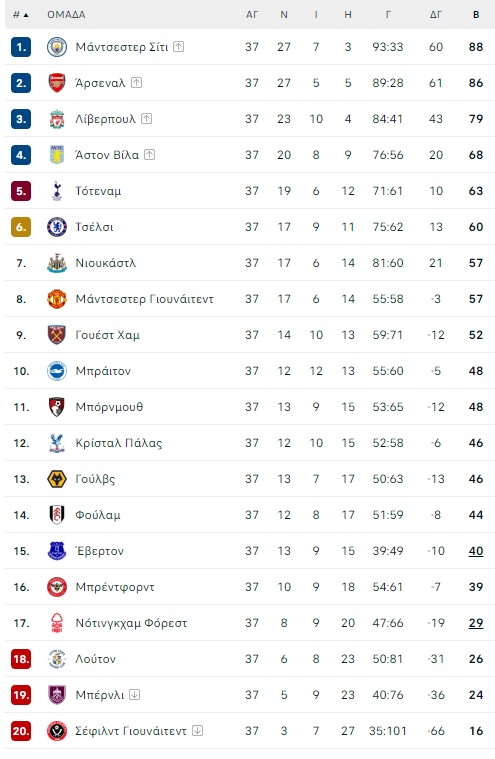This screenshot has height=759, width=495.
Task: Click the red position 18 badge
Action: pos(21,659)
